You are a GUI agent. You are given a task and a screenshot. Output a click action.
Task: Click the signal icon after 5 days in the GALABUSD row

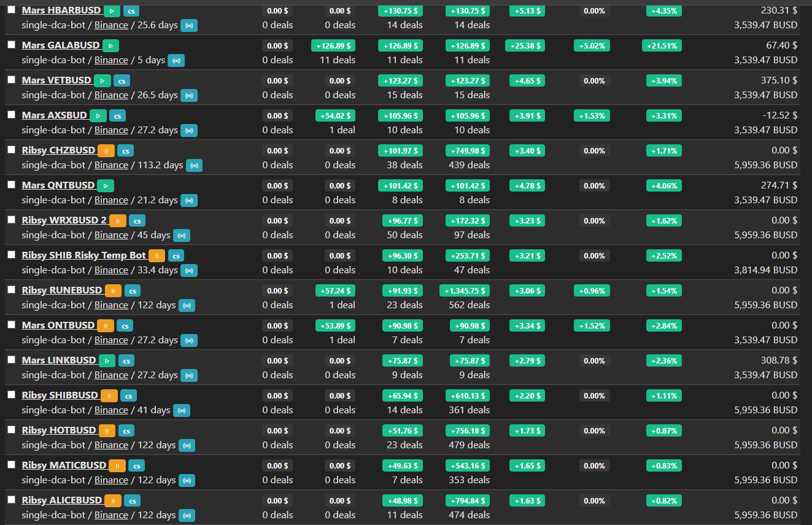[177, 60]
